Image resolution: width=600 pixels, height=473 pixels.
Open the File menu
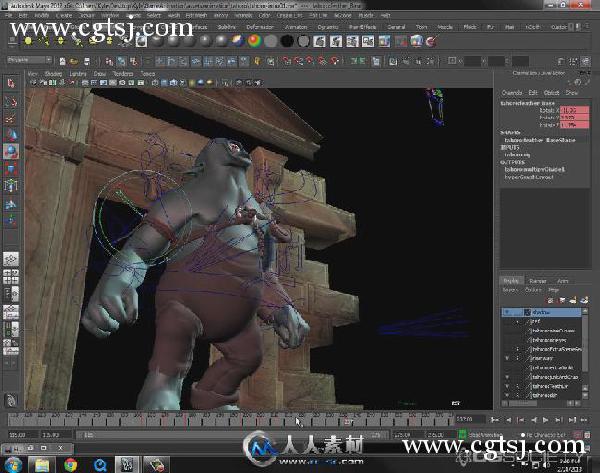9,15
